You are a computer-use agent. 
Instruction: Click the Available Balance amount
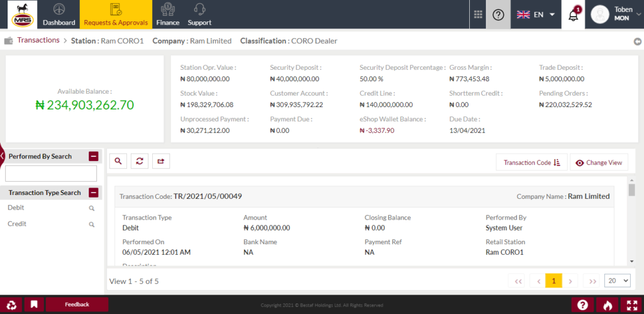click(85, 105)
